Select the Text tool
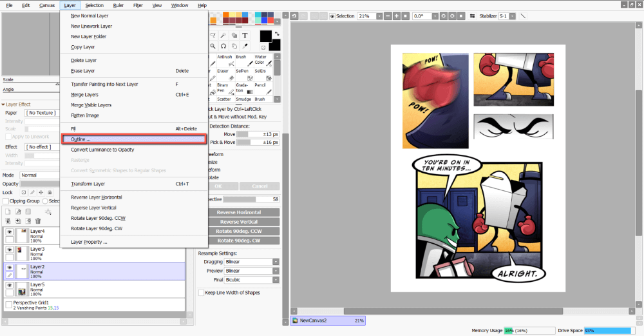The height and width of the screenshot is (336, 644). click(245, 35)
